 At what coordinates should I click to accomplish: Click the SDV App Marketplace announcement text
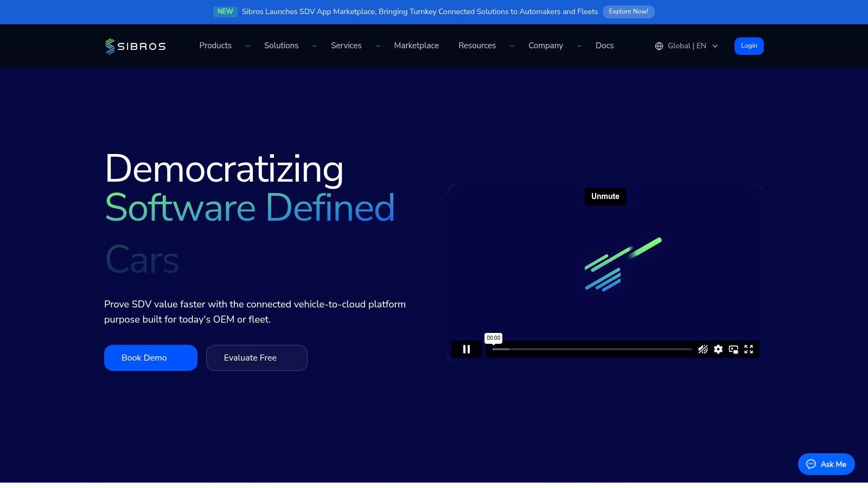420,11
